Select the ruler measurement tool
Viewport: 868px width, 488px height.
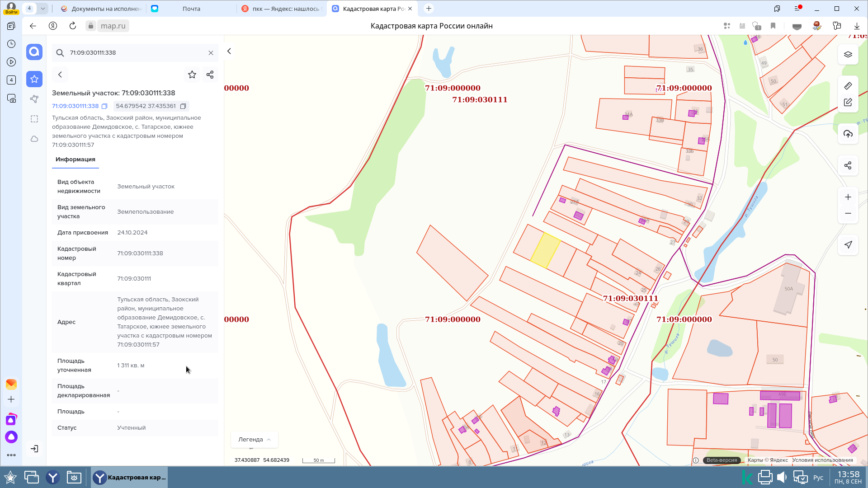pos(848,86)
